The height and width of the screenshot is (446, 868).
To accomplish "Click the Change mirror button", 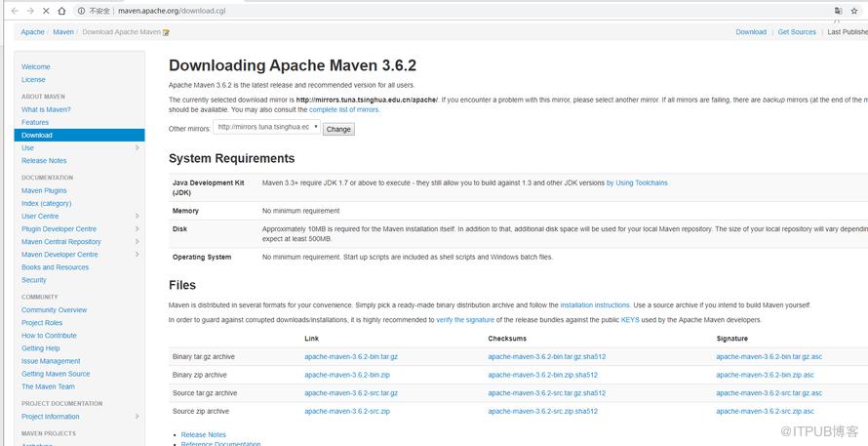I will click(338, 129).
